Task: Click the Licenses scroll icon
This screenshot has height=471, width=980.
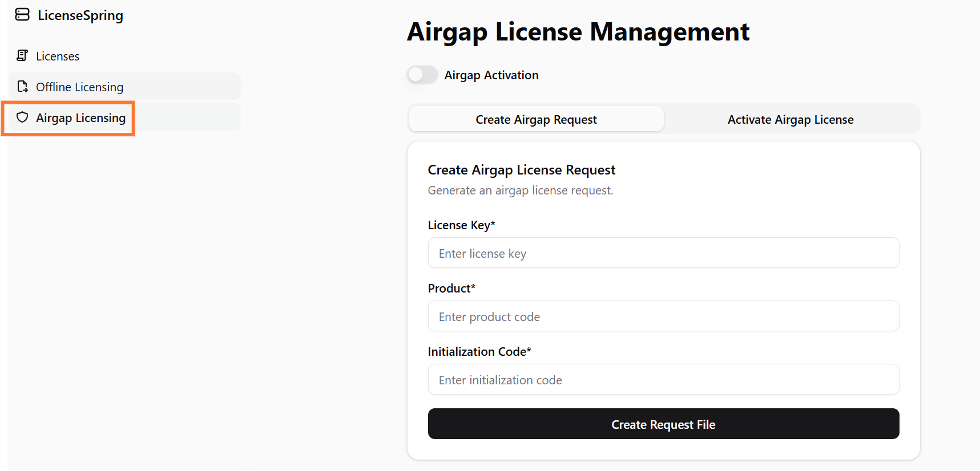Action: [22, 55]
